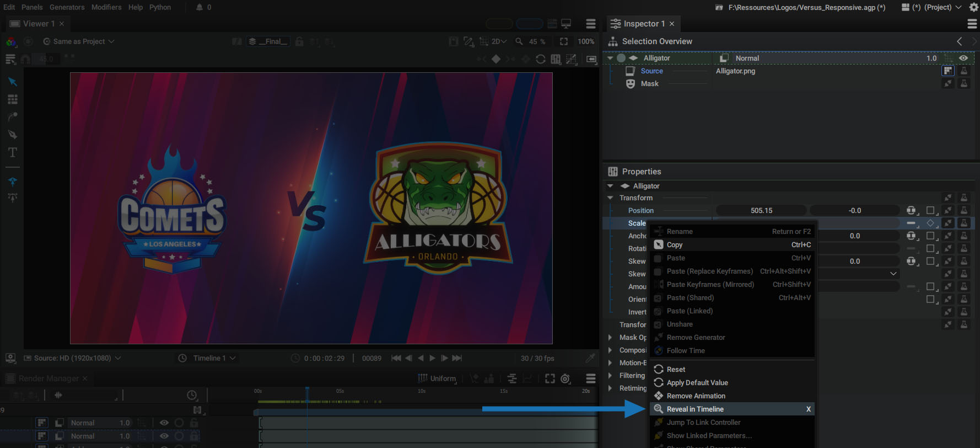The image size is (980, 448).
Task: Click Position X value field 505.15
Action: point(761,210)
